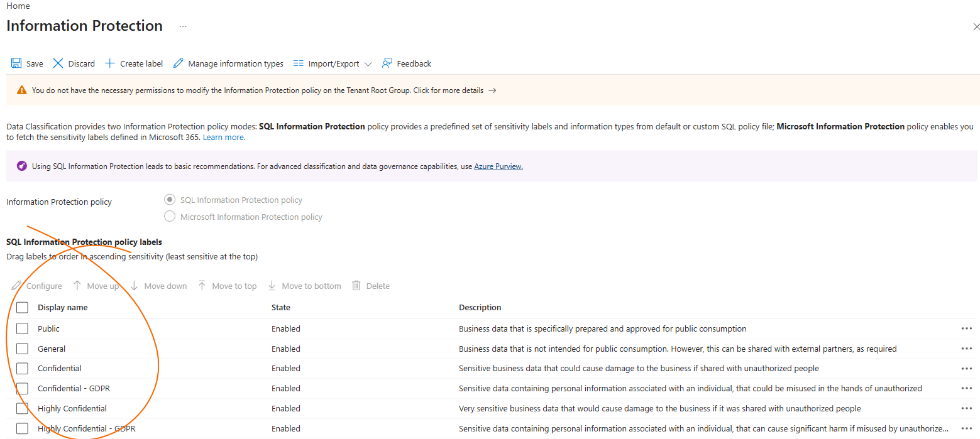Click the Delete trash can icon
Image resolution: width=980 pixels, height=439 pixels.
(x=356, y=286)
